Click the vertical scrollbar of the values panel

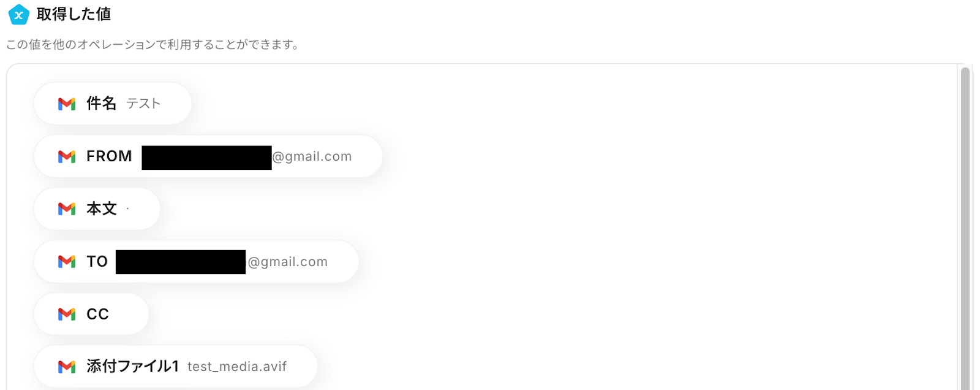pos(965,227)
